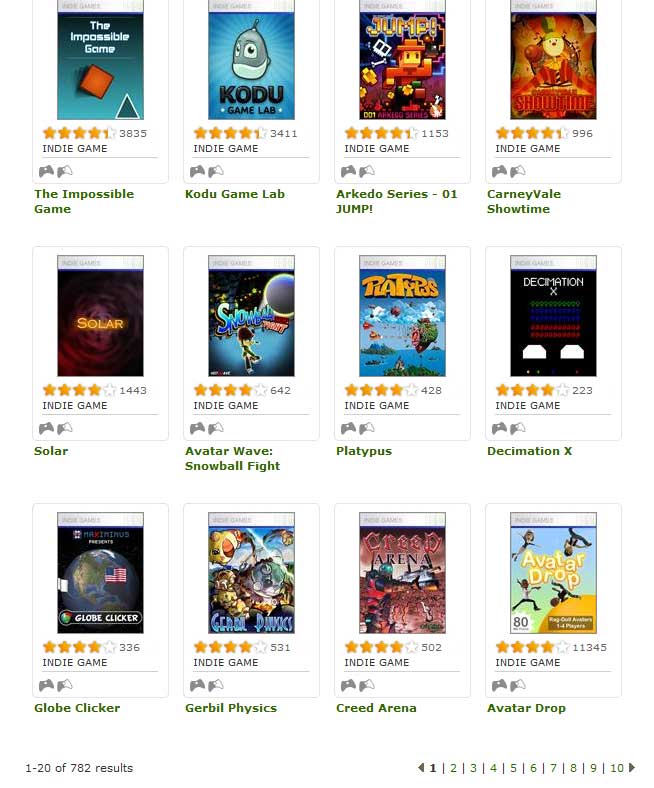Open Avatar Wave: Snowball Fight link
The width and height of the screenshot is (654, 788).
(232, 458)
